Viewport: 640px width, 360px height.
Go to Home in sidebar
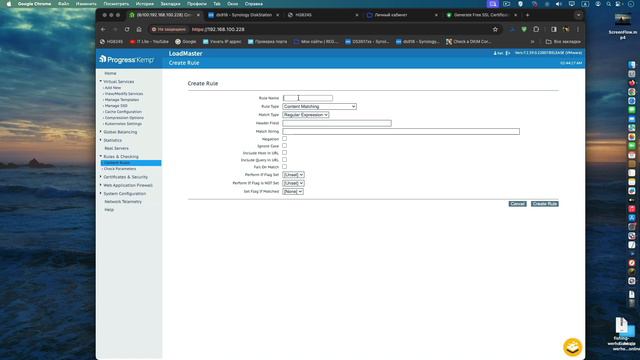[x=110, y=73]
